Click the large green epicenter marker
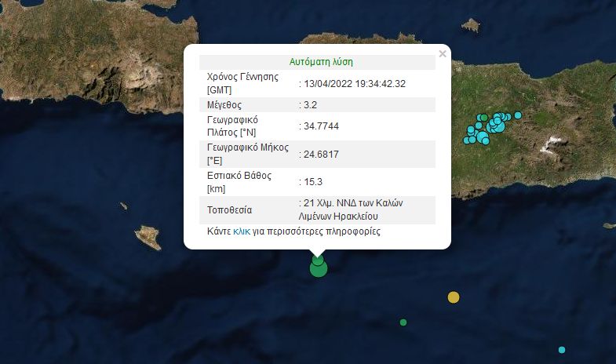616x364 pixels. click(x=319, y=268)
